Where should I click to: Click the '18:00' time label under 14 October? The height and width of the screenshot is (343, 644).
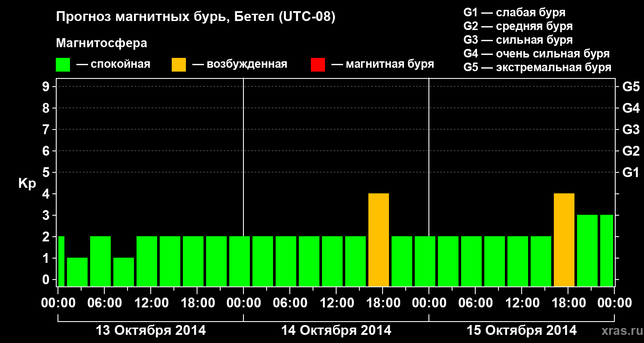pos(383,303)
